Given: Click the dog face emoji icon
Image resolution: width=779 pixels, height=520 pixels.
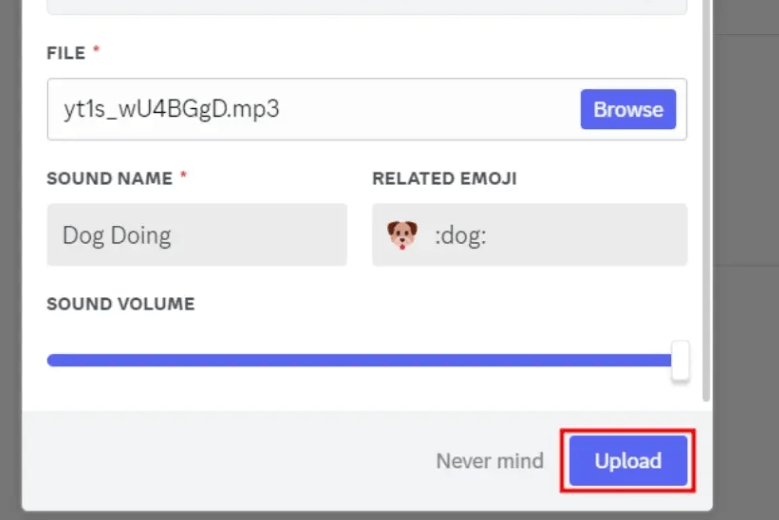Looking at the screenshot, I should [402, 235].
